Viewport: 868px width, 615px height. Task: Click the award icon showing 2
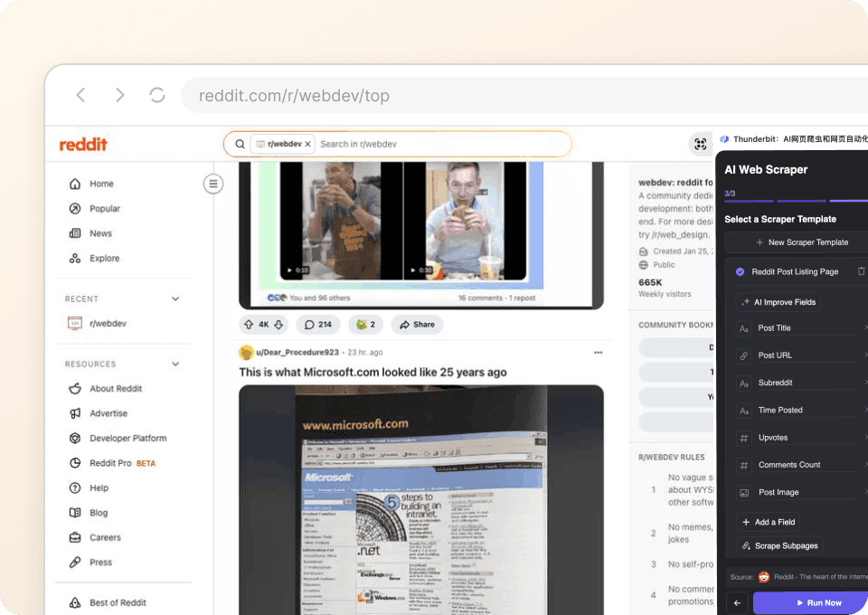click(365, 325)
